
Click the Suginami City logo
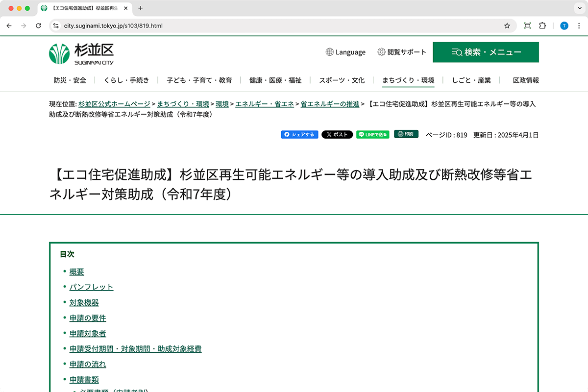pyautogui.click(x=81, y=54)
